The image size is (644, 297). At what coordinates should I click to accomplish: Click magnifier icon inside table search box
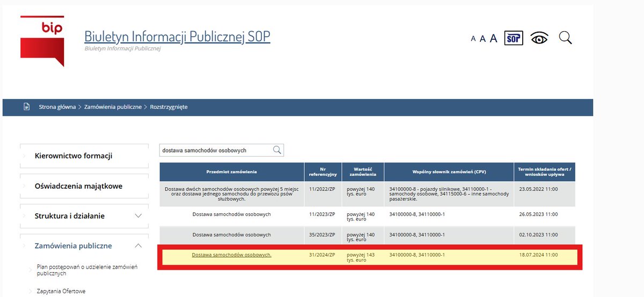pyautogui.click(x=277, y=150)
